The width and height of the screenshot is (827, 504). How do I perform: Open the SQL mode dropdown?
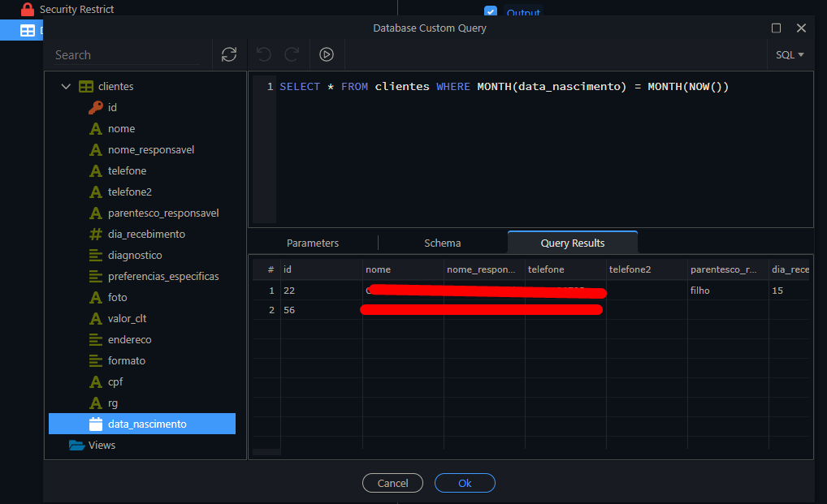point(790,54)
